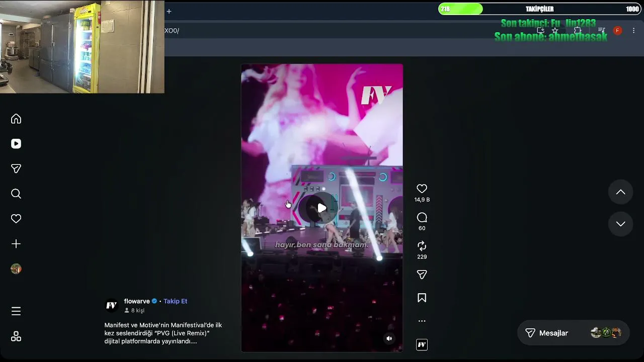Open Instagram Home from the sidebar

click(x=16, y=119)
